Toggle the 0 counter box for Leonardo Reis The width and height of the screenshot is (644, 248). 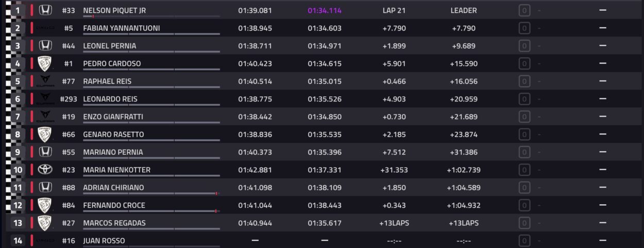click(x=524, y=99)
